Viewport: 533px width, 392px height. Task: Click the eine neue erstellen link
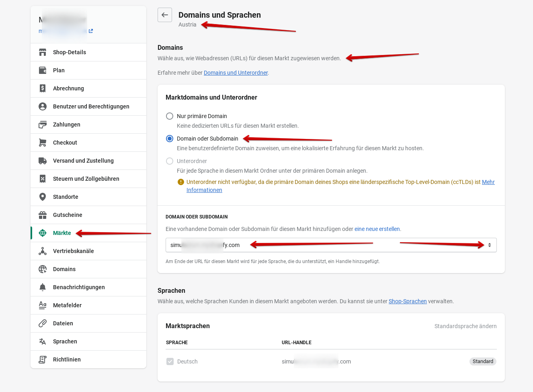(377, 229)
